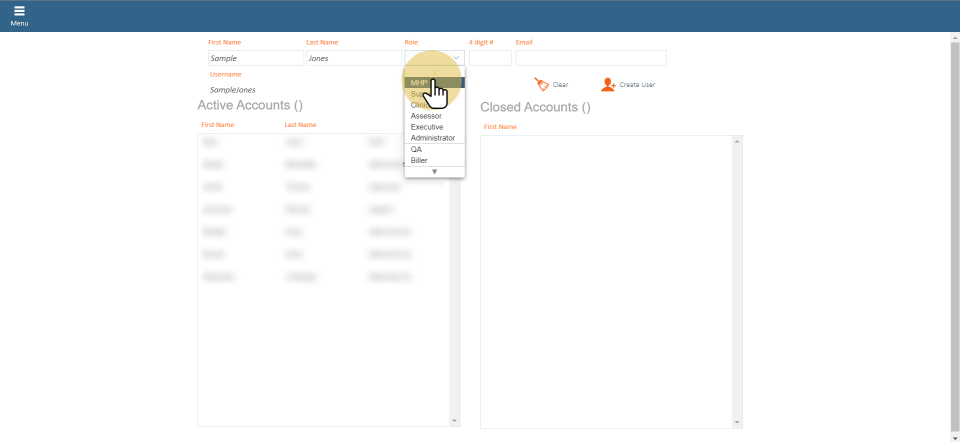
Task: Click the First Name input field
Action: tap(254, 58)
